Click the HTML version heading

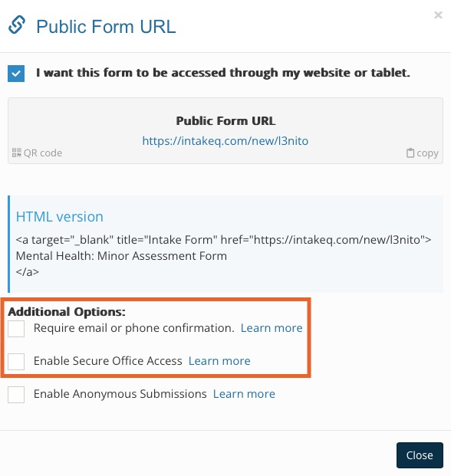coord(60,217)
